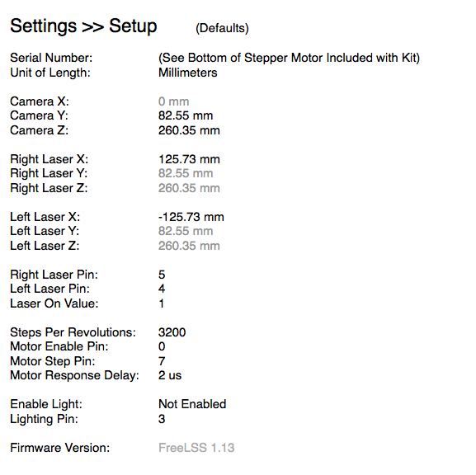Edit the Steps Per Revolutions value 3200
The width and height of the screenshot is (476, 475).
point(172,332)
